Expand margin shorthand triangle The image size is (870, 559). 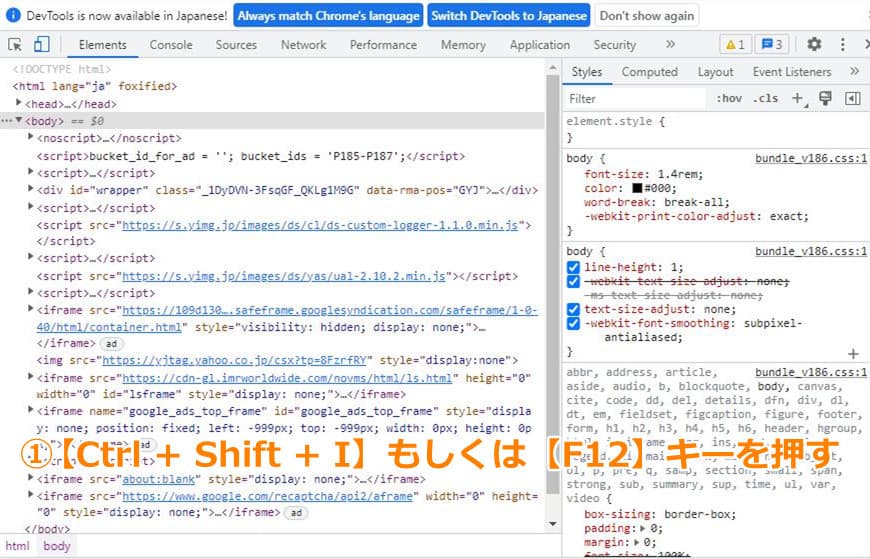(x=637, y=542)
